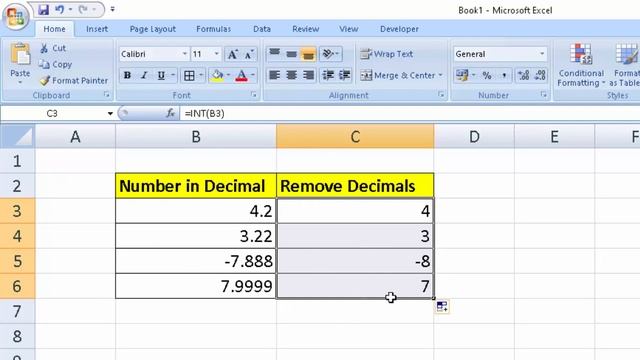Expand the underline style options
The width and height of the screenshot is (640, 360).
pyautogui.click(x=173, y=76)
